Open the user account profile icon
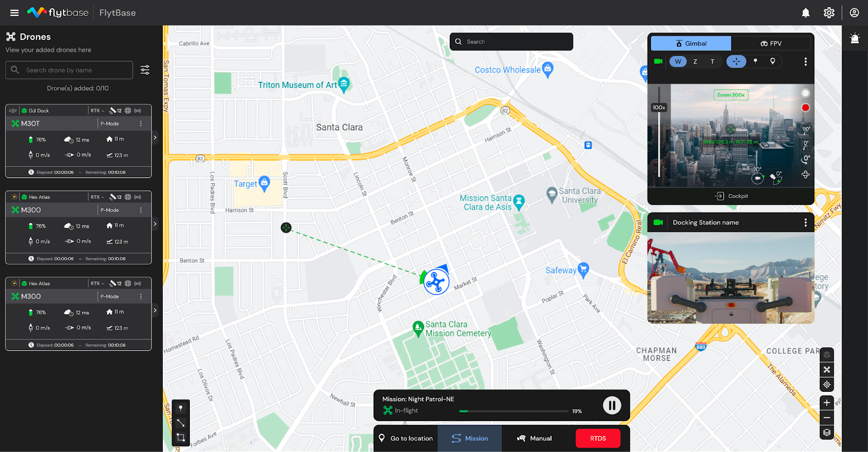This screenshot has height=452, width=868. [x=854, y=12]
